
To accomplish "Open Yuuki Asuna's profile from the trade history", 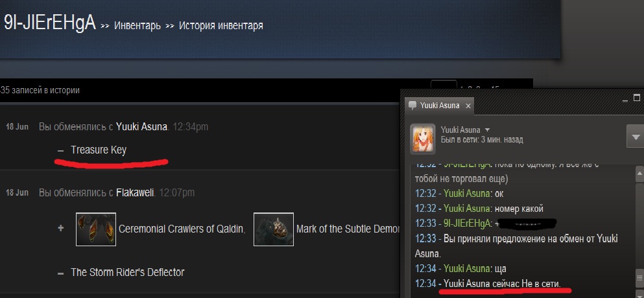I will click(x=141, y=127).
